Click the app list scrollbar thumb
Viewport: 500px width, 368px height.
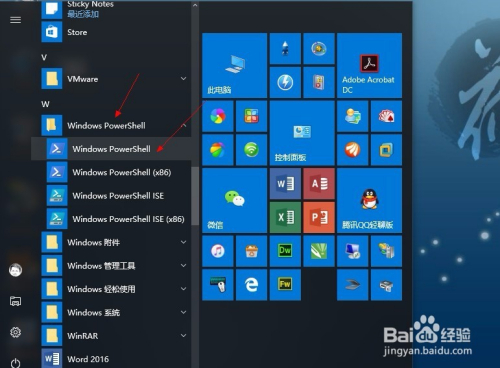(195, 196)
